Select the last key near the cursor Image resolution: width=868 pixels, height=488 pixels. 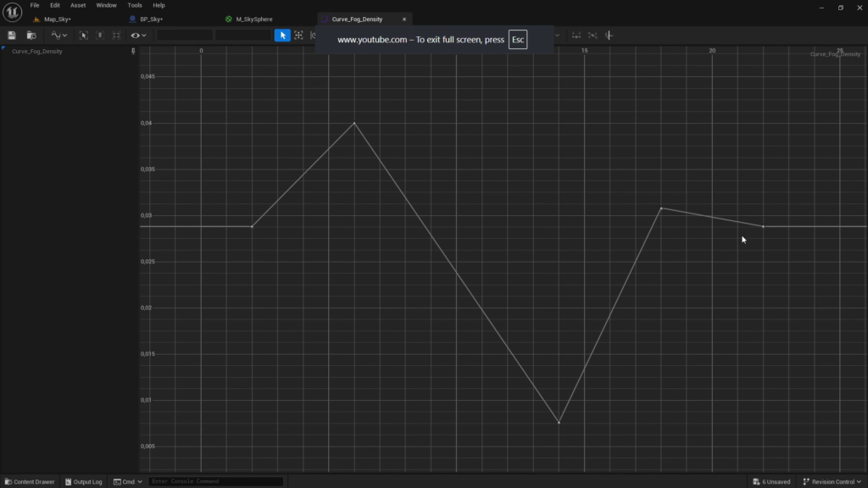point(763,226)
